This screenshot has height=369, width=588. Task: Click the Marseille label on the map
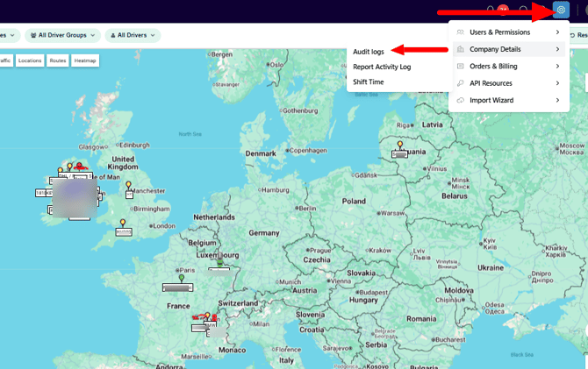[196, 357]
